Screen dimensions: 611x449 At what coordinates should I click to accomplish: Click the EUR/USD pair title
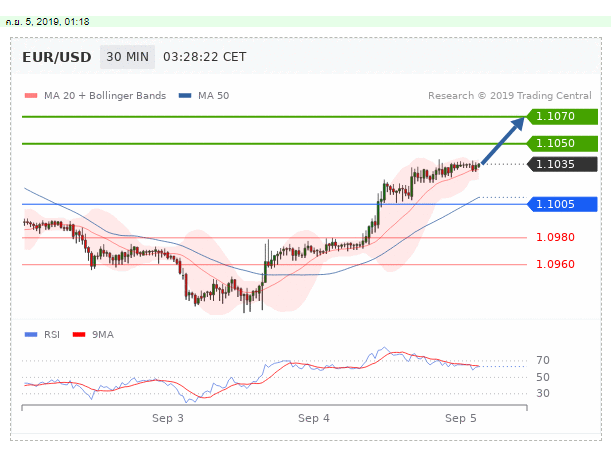point(57,57)
